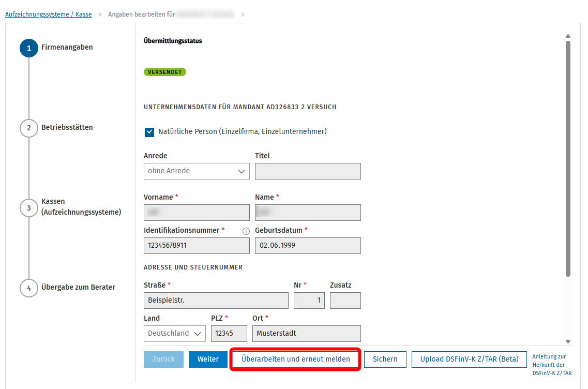Click the scrollbar down arrow

tap(568, 342)
